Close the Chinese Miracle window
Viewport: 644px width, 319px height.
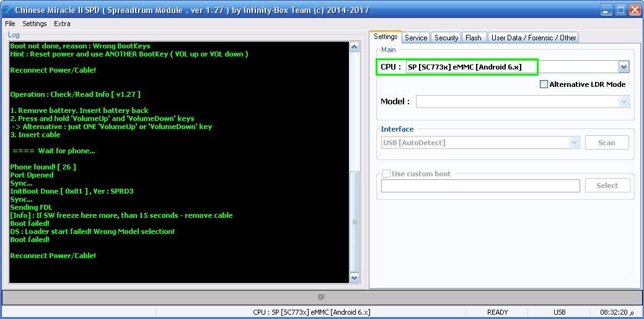point(633,11)
